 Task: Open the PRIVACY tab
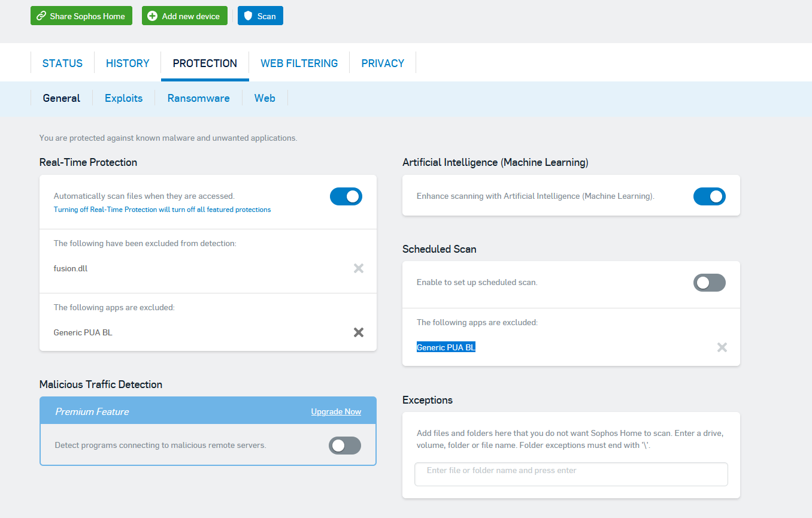point(383,63)
